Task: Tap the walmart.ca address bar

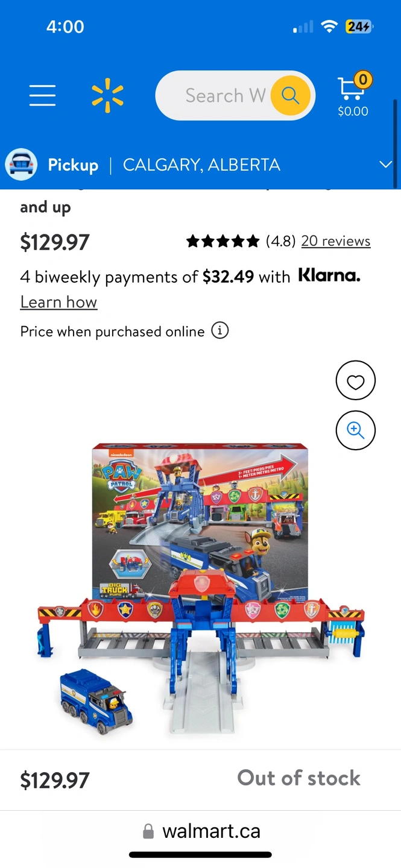Action: (x=201, y=831)
